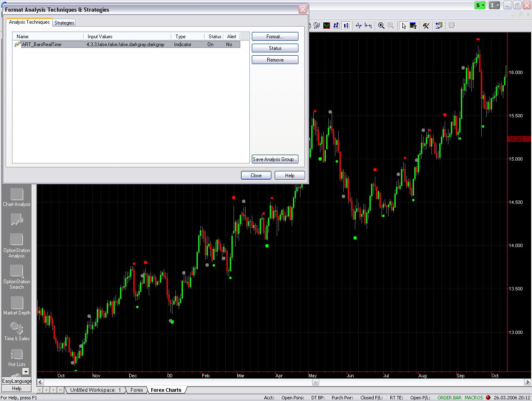Switch to Untitled Workspace: 1 tab
Image resolution: width=532 pixels, height=401 pixels.
click(95, 390)
